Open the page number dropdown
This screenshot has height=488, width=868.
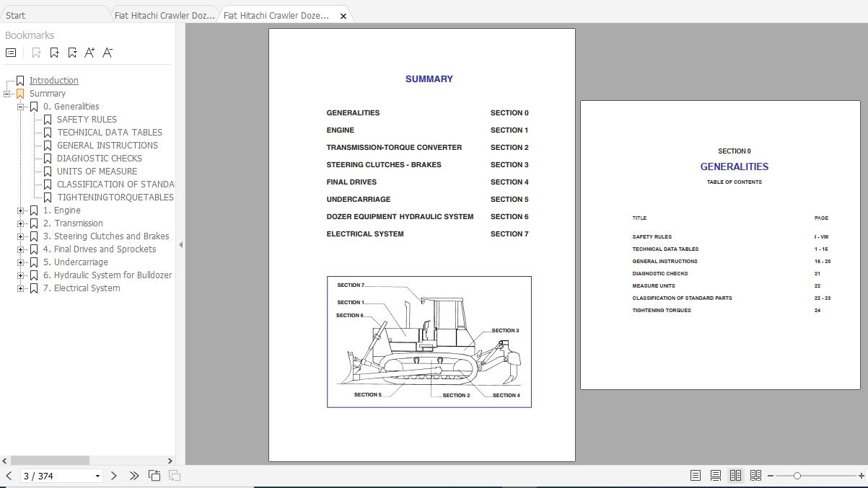click(x=97, y=476)
